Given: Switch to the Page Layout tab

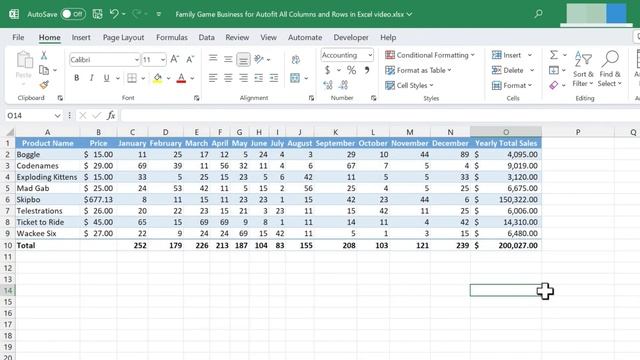Looking at the screenshot, I should [x=123, y=37].
